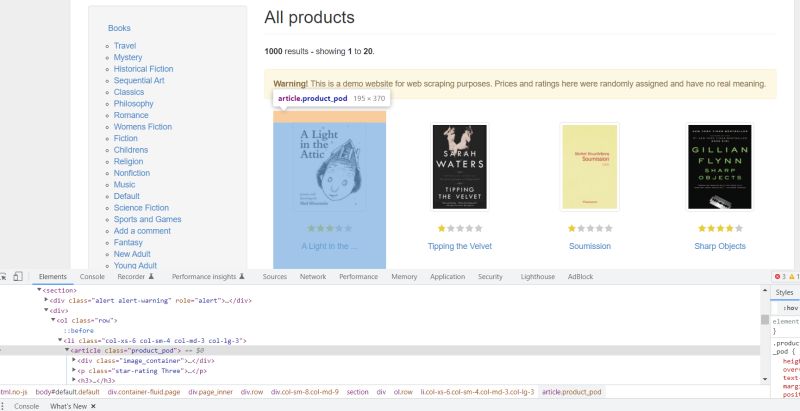Click the ol.row breadcrumb

[x=403, y=392]
